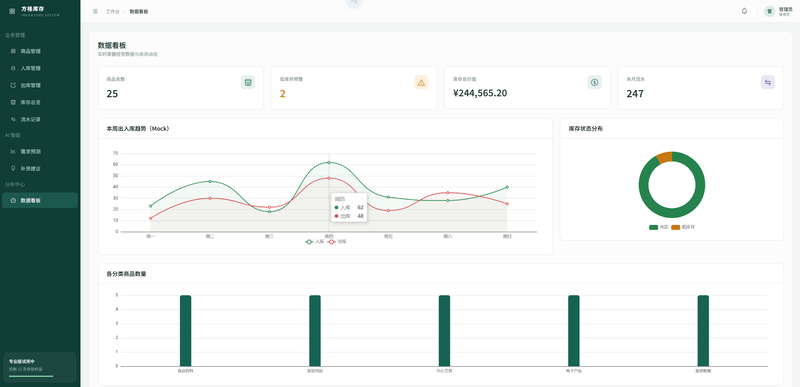Open 出库管理 from sidebar
Screen dimensions: 800x387
point(40,85)
